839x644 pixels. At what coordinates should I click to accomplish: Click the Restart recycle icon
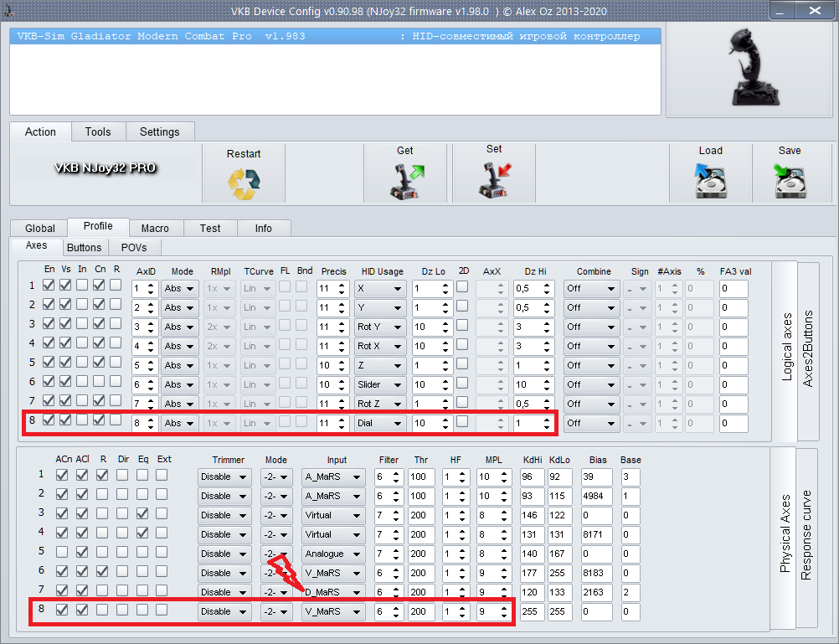[244, 183]
